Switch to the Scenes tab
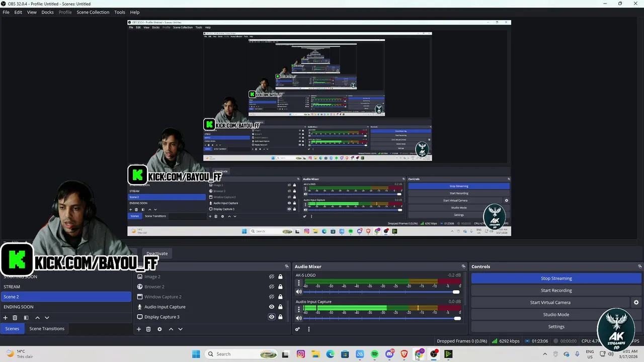This screenshot has height=362, width=644. coord(12,329)
